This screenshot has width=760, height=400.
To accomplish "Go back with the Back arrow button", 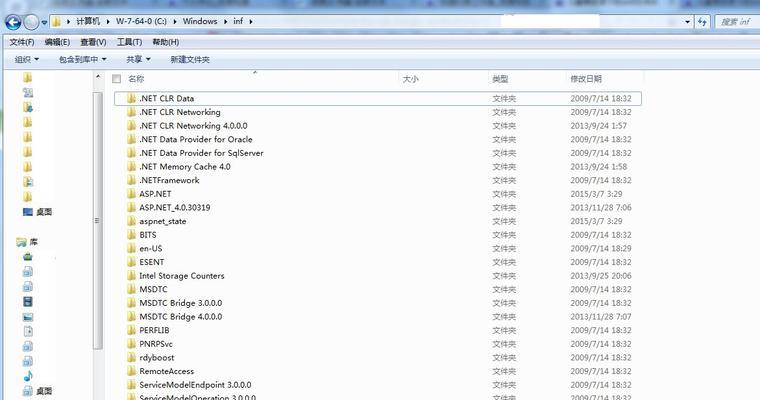I will coord(13,22).
